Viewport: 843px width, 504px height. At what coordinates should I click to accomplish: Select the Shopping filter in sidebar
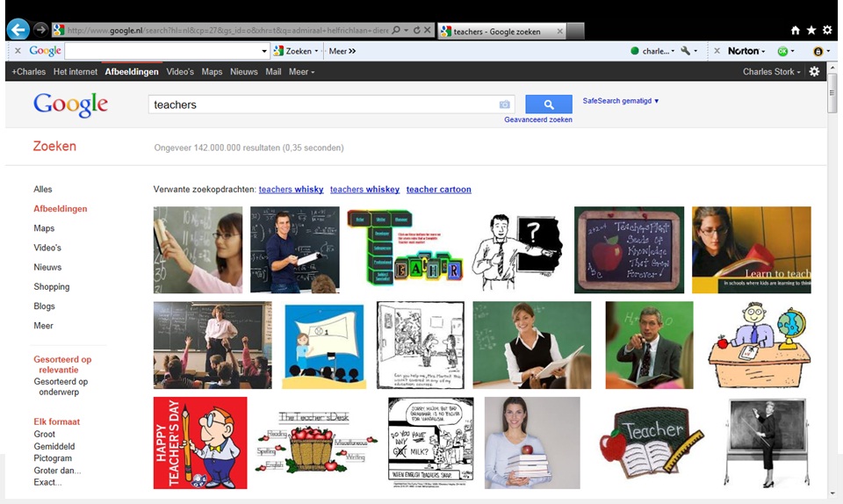(x=52, y=286)
